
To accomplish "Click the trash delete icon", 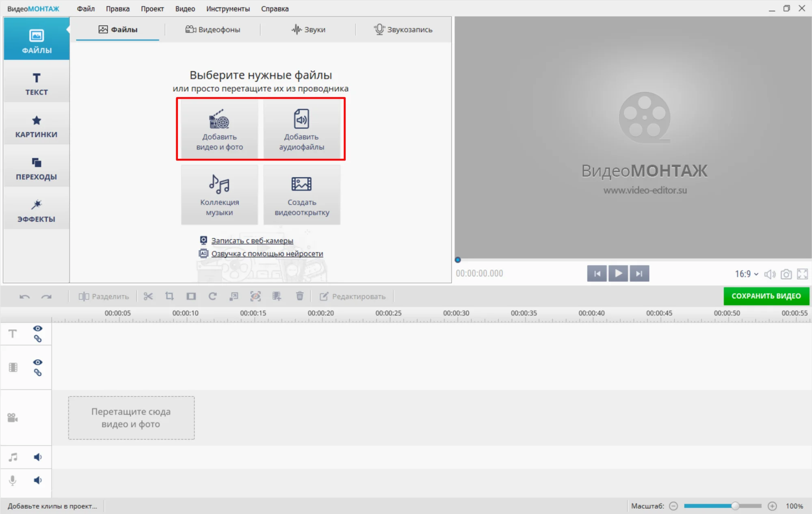I will [300, 296].
